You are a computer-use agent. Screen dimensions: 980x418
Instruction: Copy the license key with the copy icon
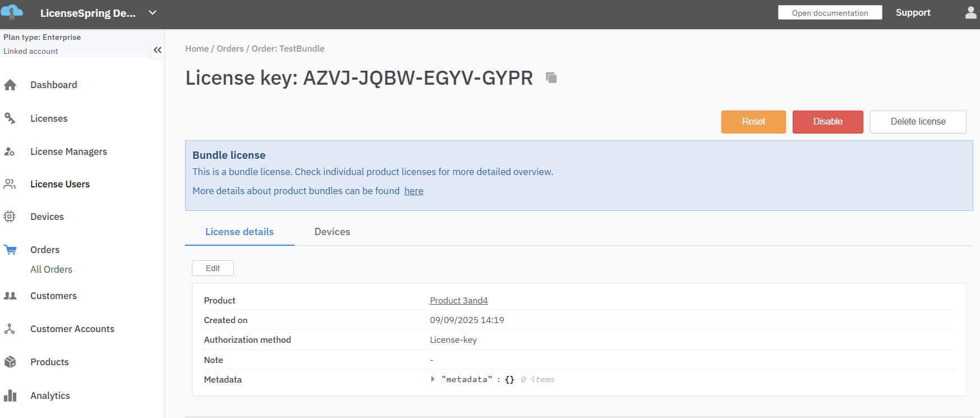tap(551, 78)
